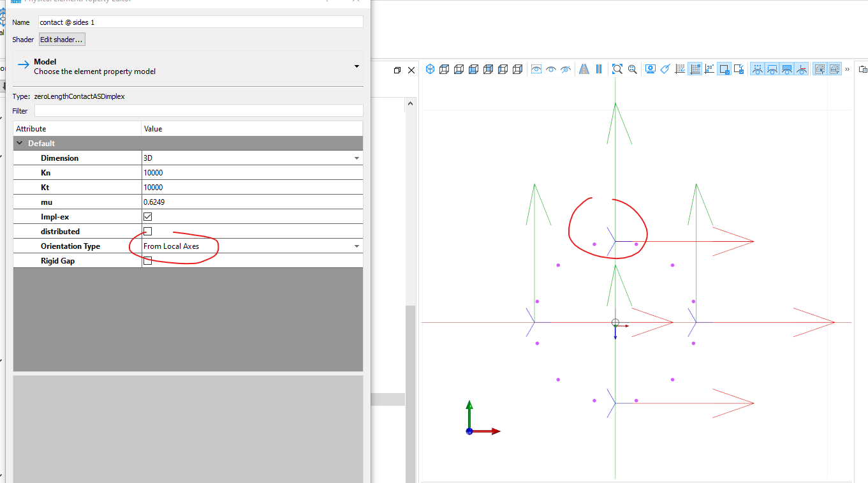Switch to the isometric view cube icon
Viewport: 868px width, 483px height.
click(430, 69)
